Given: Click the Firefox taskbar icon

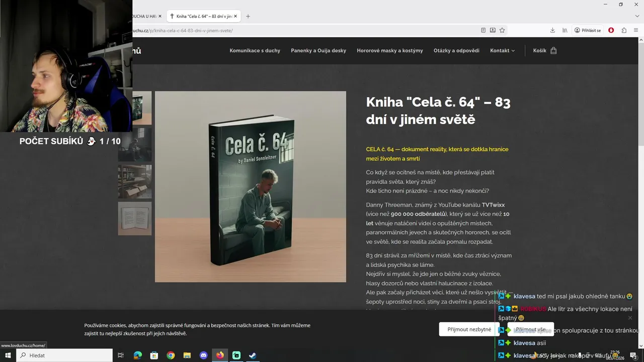Looking at the screenshot, I should [x=220, y=355].
